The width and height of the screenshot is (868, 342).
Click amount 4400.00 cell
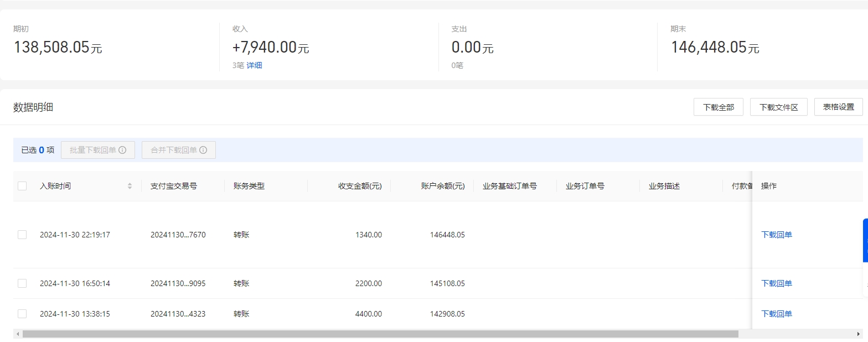tap(369, 314)
